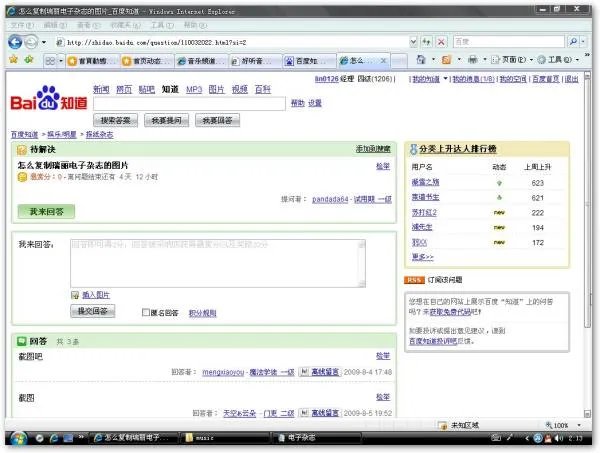This screenshot has width=600, height=453.
Task: Open the 添加到搜藏 add to favorites link
Action: click(x=373, y=149)
